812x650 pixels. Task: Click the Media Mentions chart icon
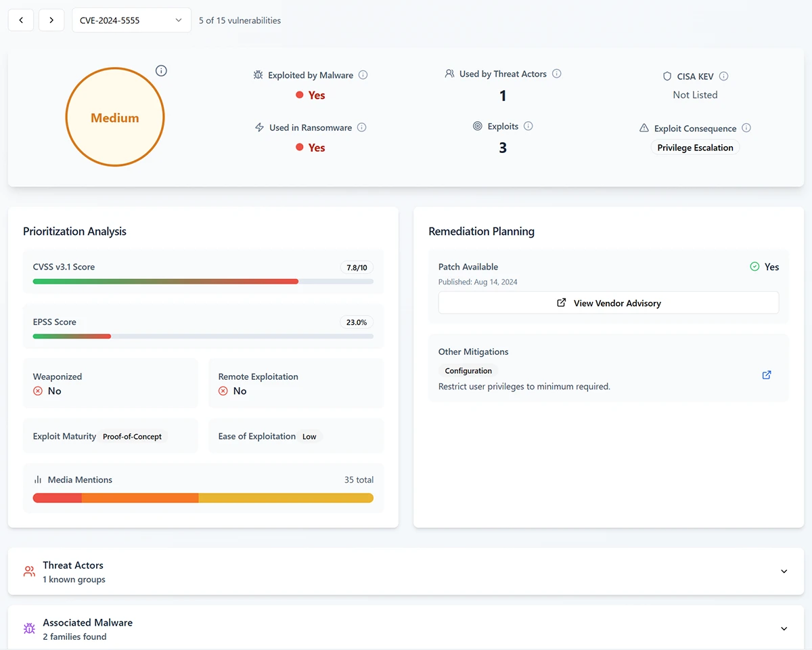click(x=37, y=479)
